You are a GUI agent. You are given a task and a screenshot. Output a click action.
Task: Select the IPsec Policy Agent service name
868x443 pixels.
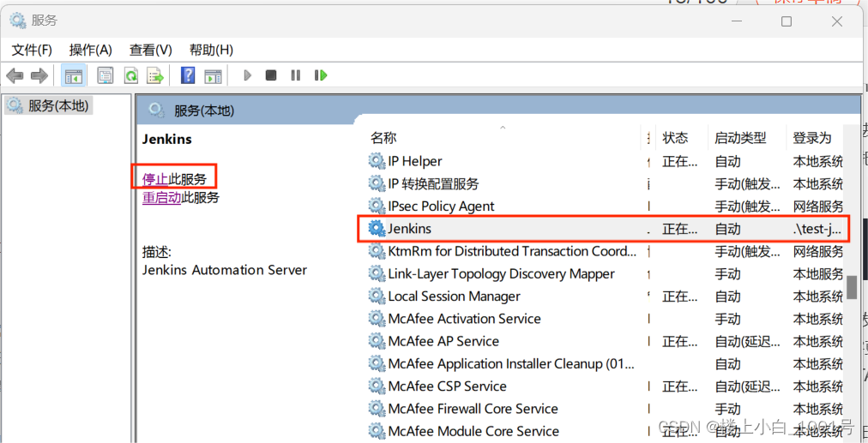pyautogui.click(x=441, y=207)
